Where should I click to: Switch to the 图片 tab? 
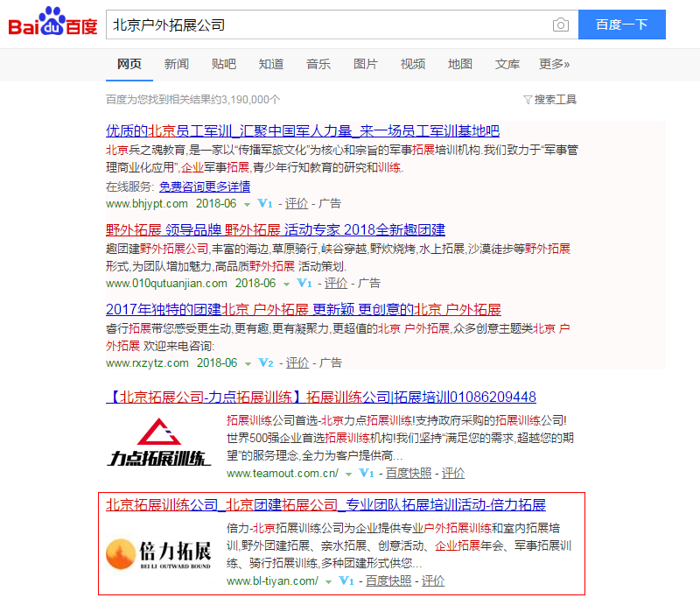click(366, 64)
